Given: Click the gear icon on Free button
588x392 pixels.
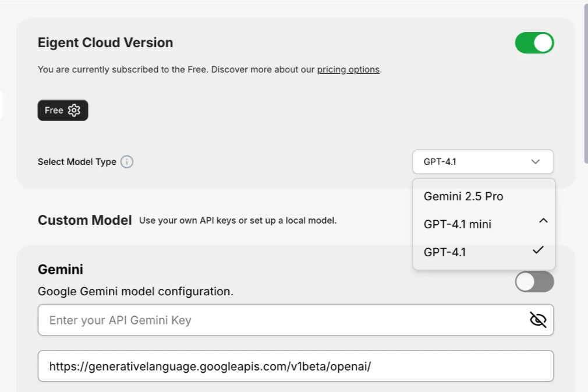Looking at the screenshot, I should coord(75,110).
